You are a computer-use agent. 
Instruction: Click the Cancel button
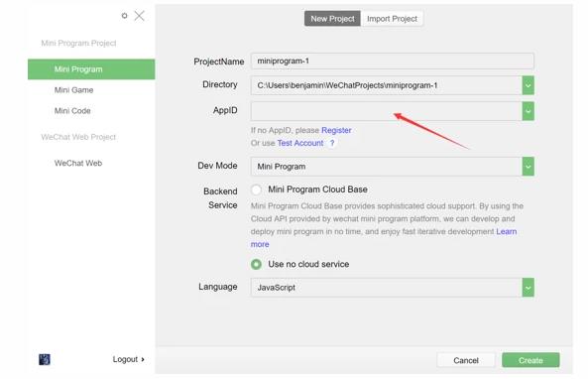click(x=466, y=360)
